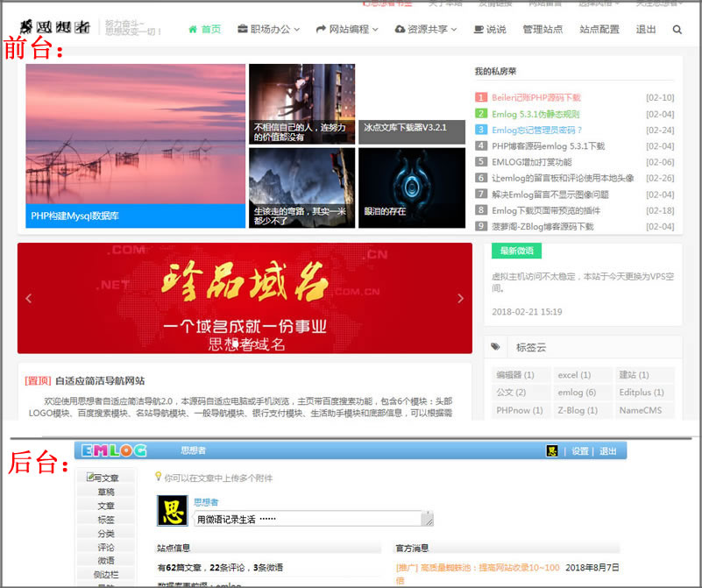Click the 思想者 site logo
The height and width of the screenshot is (588, 702).
coord(55,27)
